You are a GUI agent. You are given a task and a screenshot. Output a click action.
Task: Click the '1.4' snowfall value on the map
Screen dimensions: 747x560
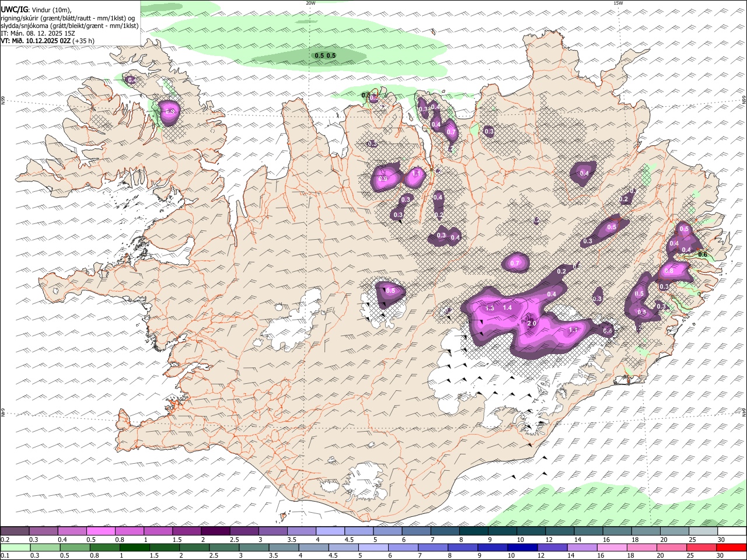508,307
